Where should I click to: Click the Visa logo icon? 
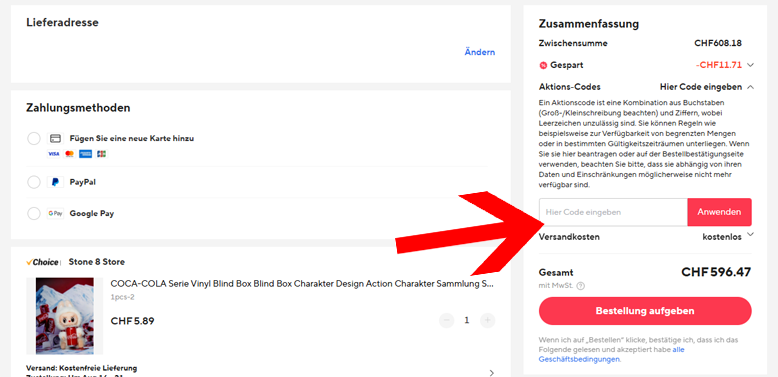(54, 154)
